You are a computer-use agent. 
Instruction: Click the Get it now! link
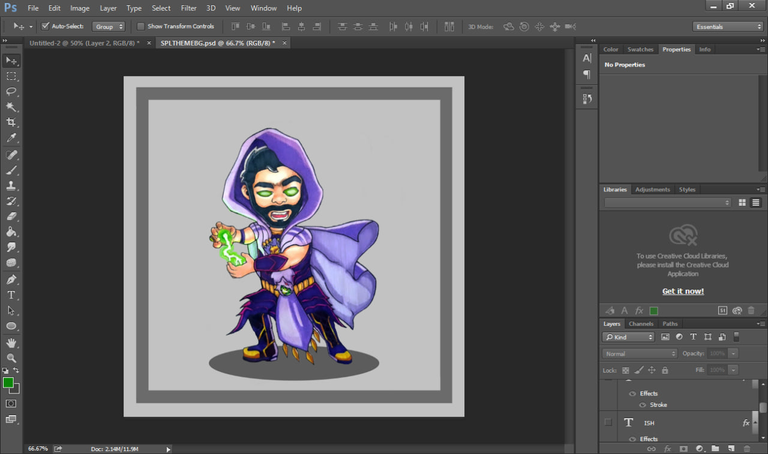point(683,291)
